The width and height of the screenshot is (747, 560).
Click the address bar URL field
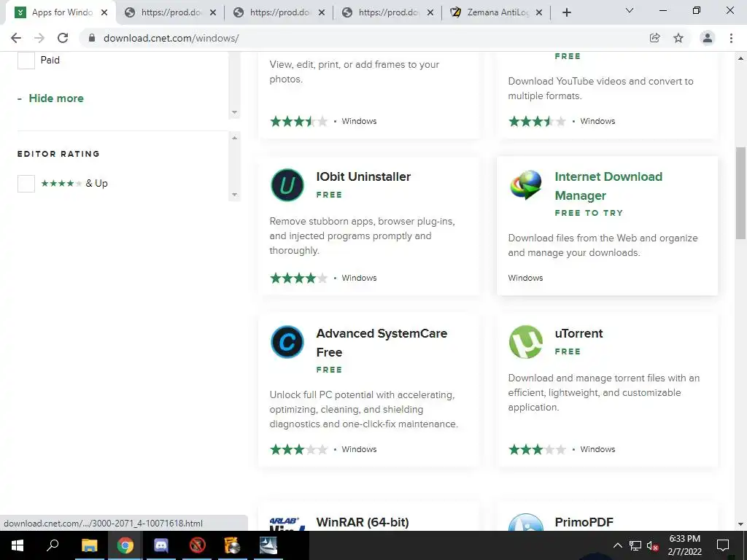coord(362,38)
